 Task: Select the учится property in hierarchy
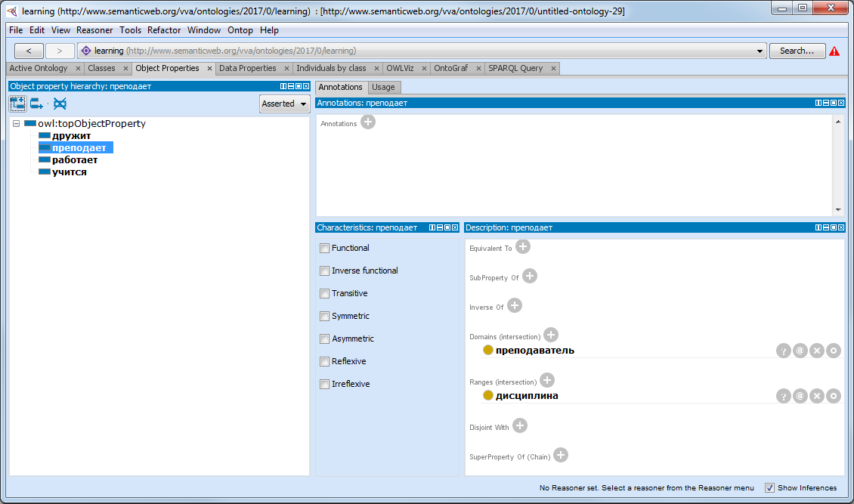(x=69, y=172)
